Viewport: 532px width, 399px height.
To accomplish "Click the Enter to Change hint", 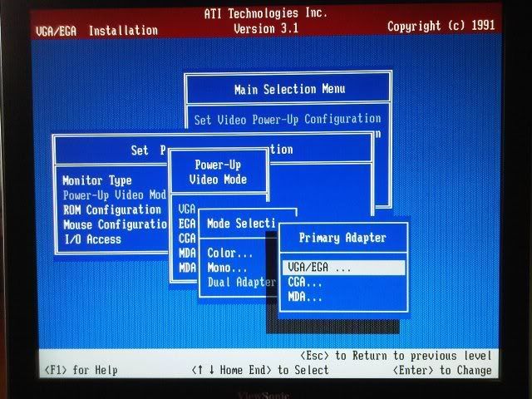I will click(442, 370).
